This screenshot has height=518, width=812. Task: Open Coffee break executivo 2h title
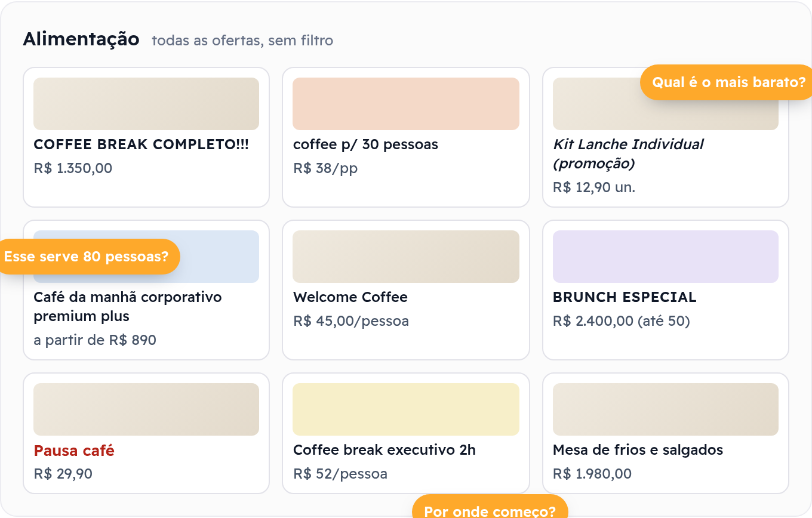pyautogui.click(x=385, y=450)
